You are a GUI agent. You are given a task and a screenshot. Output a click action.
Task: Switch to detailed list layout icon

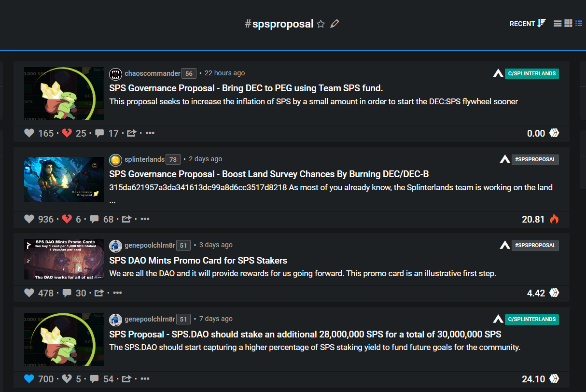point(579,23)
